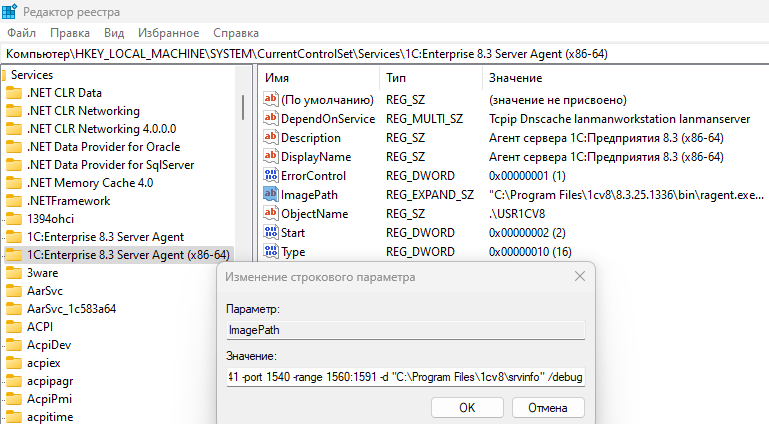Click folder icon of .NET CLR Data

point(13,93)
